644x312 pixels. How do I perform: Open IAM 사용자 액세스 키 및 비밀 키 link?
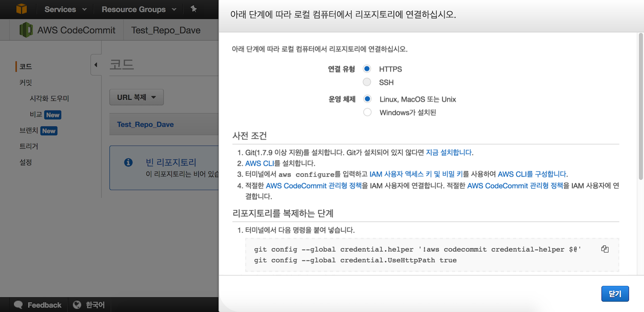(x=416, y=174)
